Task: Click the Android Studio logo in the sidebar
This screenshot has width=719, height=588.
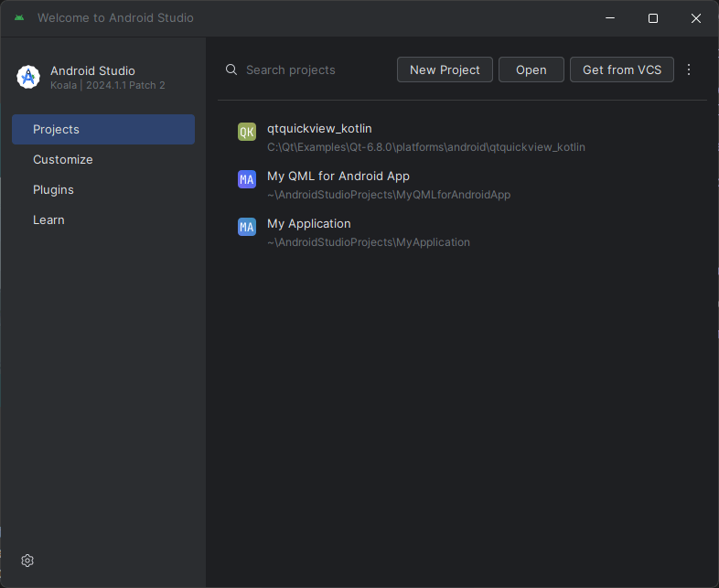Action: (28, 77)
